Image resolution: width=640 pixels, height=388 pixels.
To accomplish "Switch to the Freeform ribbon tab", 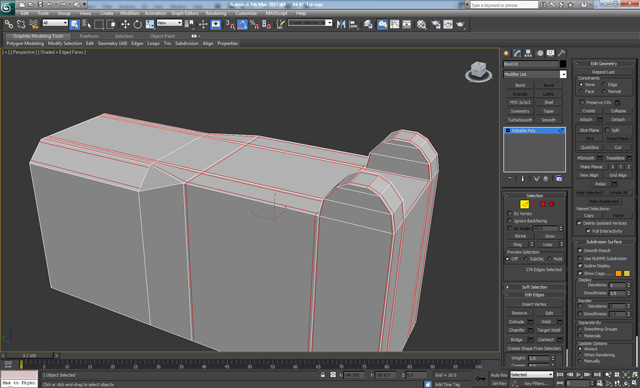I will click(x=89, y=36).
